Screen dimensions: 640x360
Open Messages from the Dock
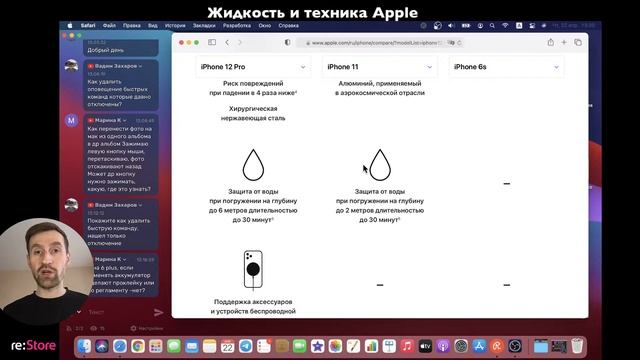click(174, 346)
